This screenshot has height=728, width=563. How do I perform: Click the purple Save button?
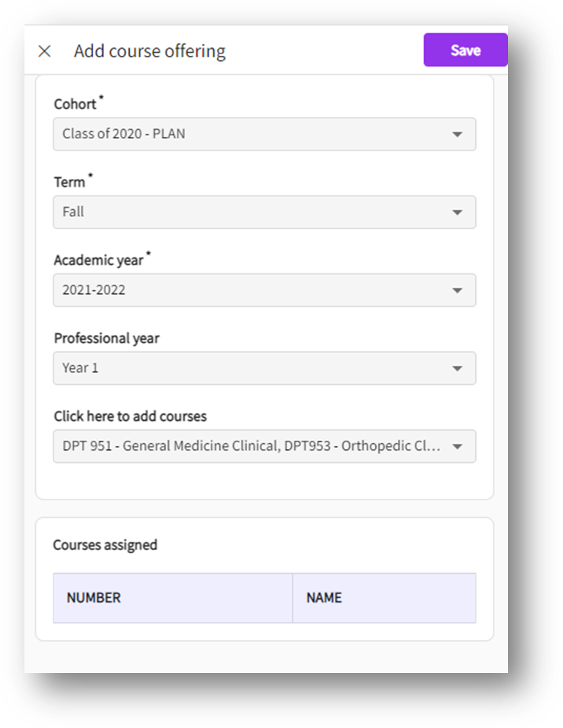(465, 50)
